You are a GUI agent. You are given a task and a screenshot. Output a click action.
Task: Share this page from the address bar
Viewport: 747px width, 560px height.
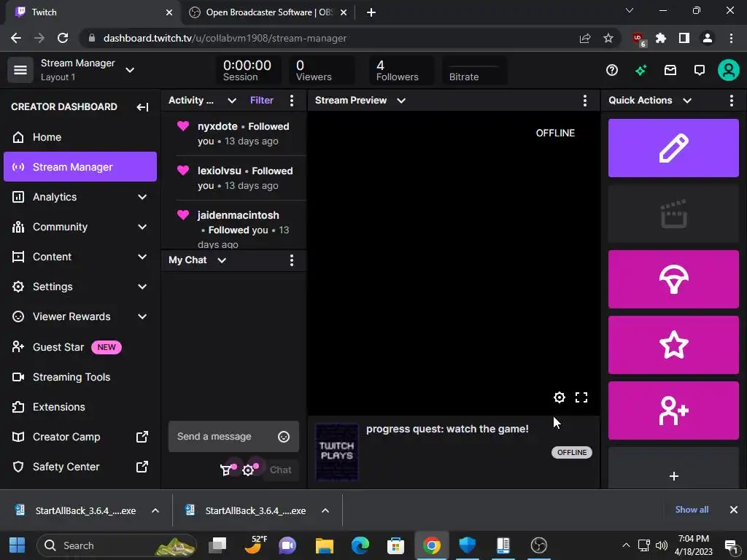pyautogui.click(x=585, y=38)
